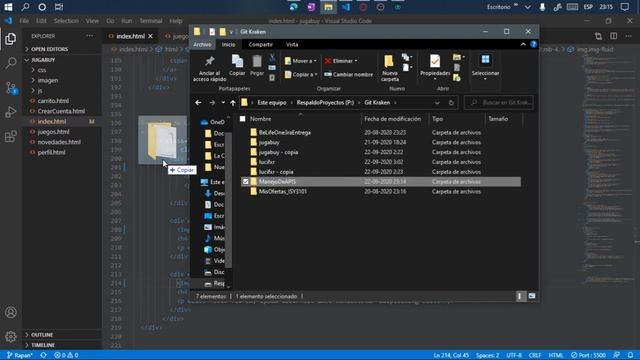Open VS Code Selection menu
The image size is (640, 360).
66,21
